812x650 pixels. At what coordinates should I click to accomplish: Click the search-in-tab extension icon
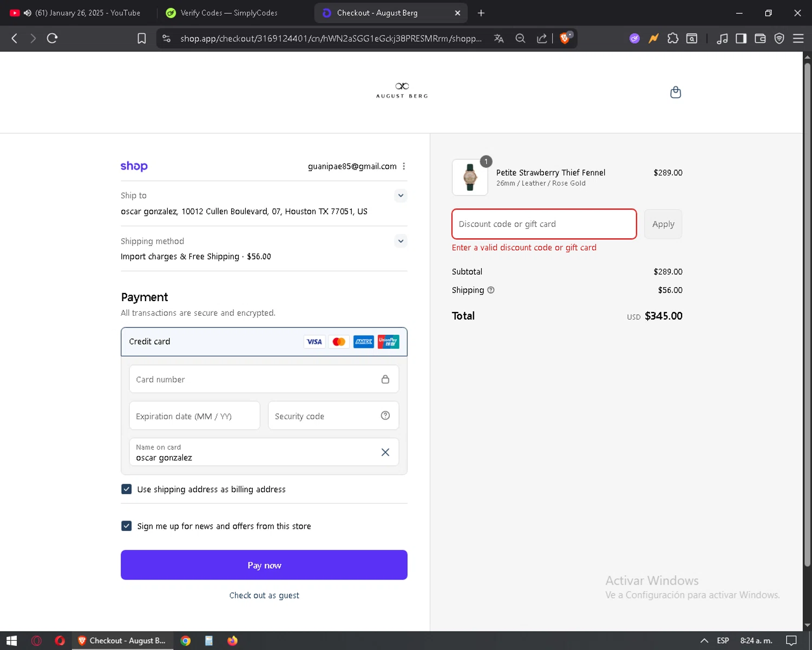pyautogui.click(x=692, y=38)
